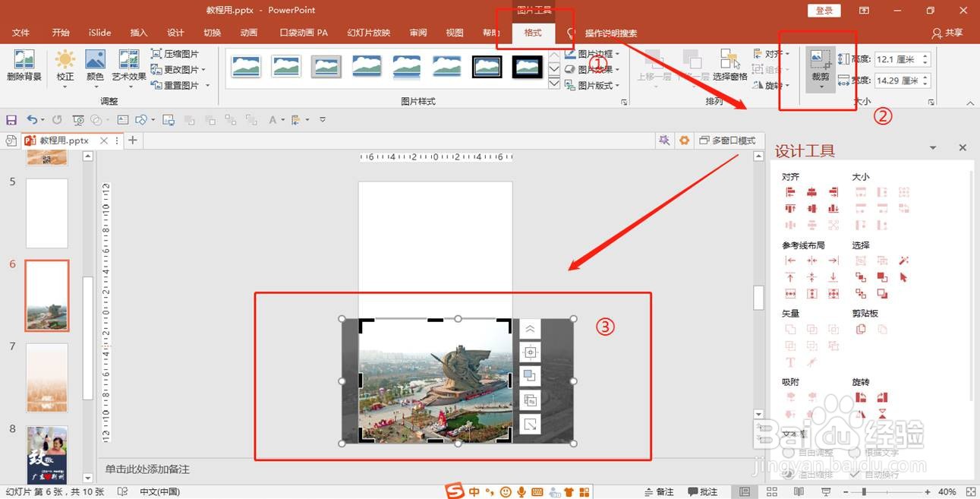
Task: Select slide 7 thumbnail
Action: [47, 377]
